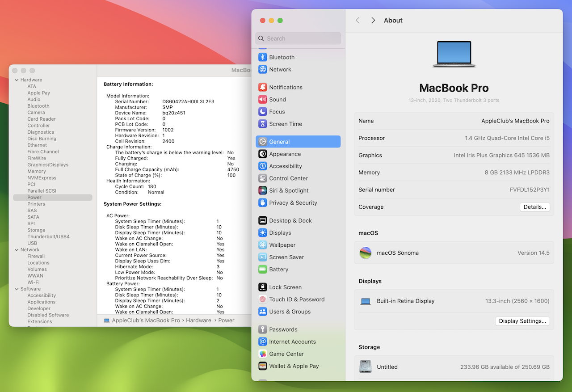
Task: Select USB in System Information sidebar
Action: click(32, 243)
